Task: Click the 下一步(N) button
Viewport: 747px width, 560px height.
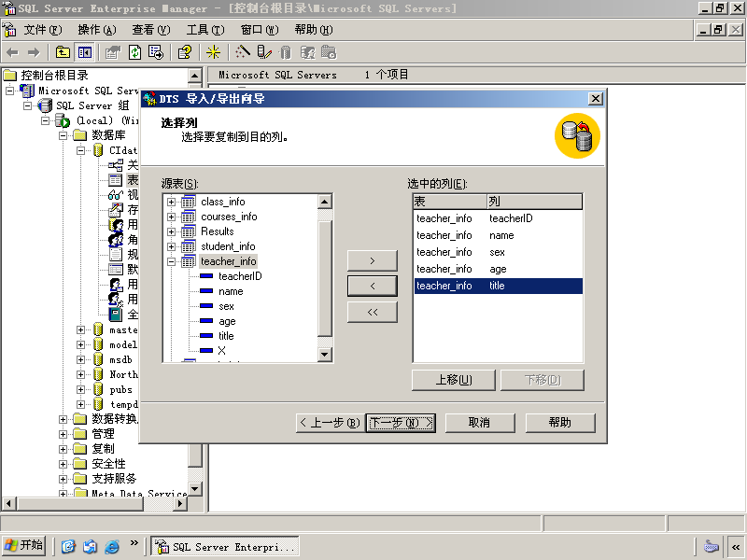Action: pos(402,423)
